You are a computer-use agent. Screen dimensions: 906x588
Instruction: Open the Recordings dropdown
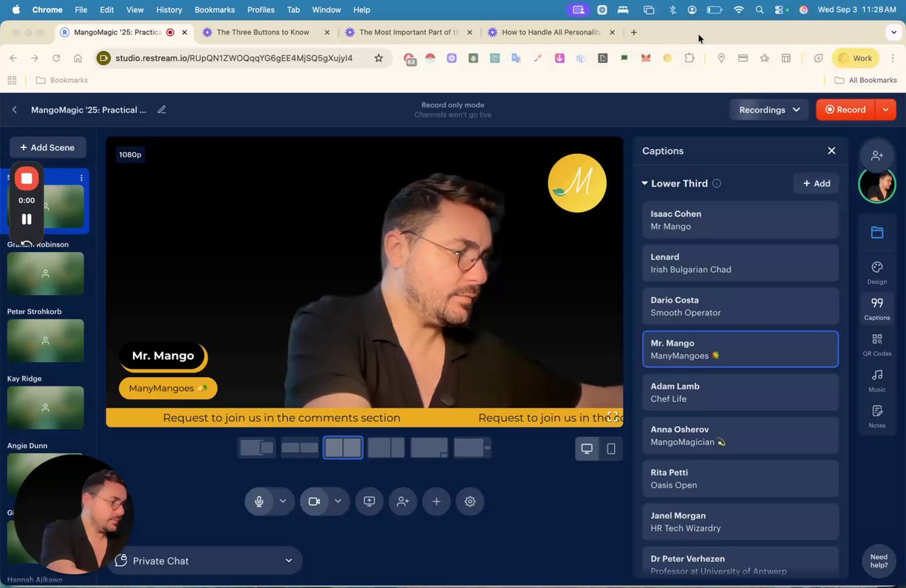tap(769, 110)
